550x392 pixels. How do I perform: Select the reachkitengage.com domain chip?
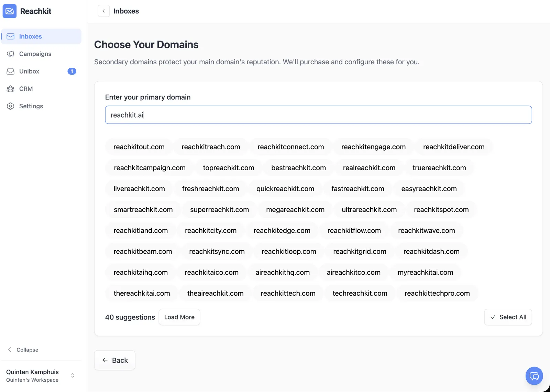tap(374, 147)
